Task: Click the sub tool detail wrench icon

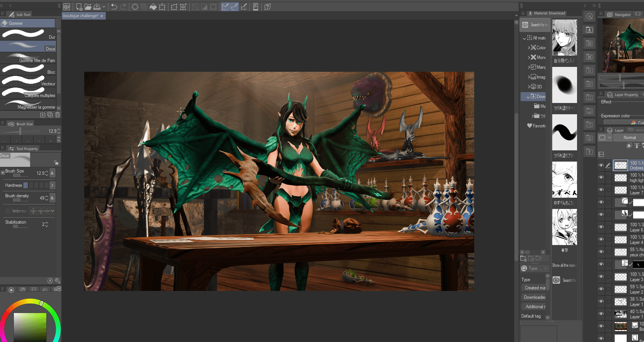Action: (58, 281)
